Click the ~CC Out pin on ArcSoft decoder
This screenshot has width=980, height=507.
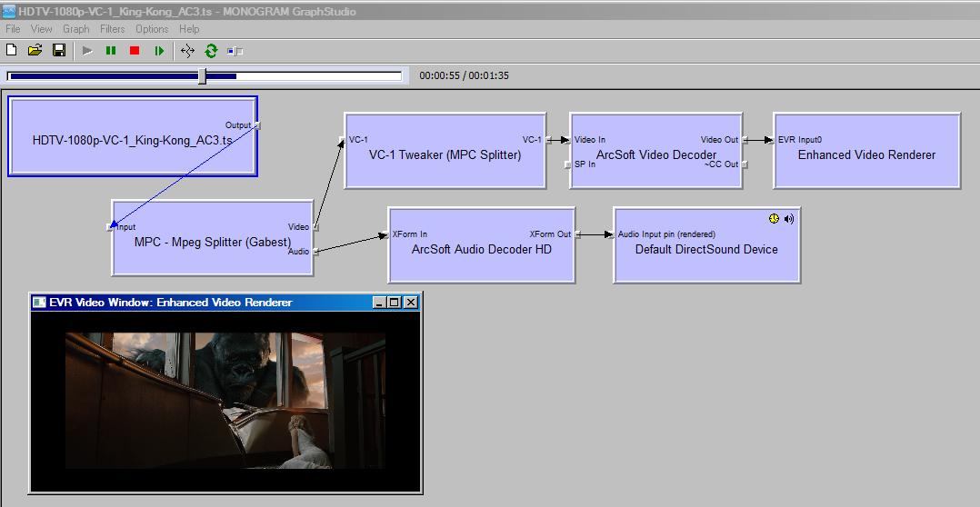pyautogui.click(x=745, y=164)
